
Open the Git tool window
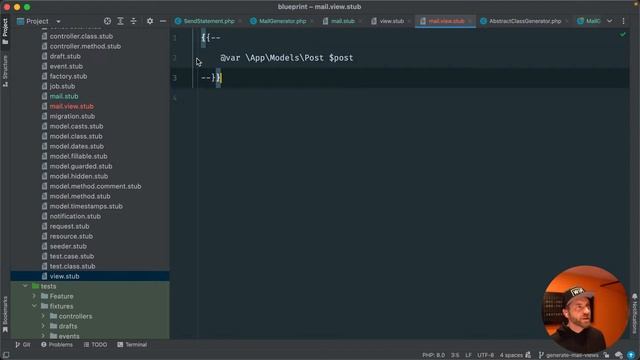pos(22,344)
